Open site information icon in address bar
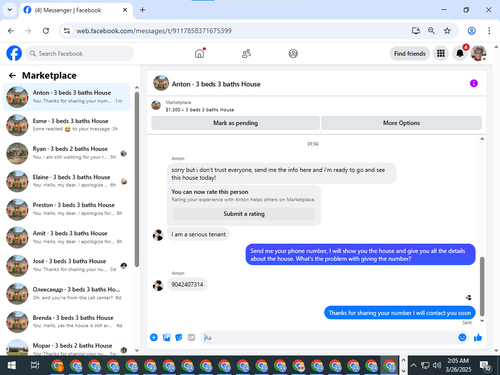 click(67, 31)
